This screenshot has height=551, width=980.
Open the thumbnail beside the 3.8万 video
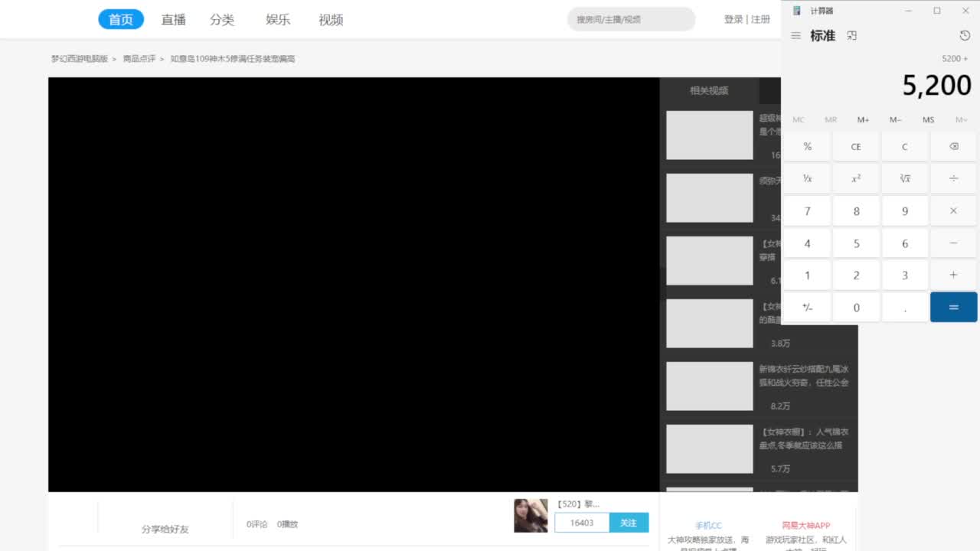(710, 323)
